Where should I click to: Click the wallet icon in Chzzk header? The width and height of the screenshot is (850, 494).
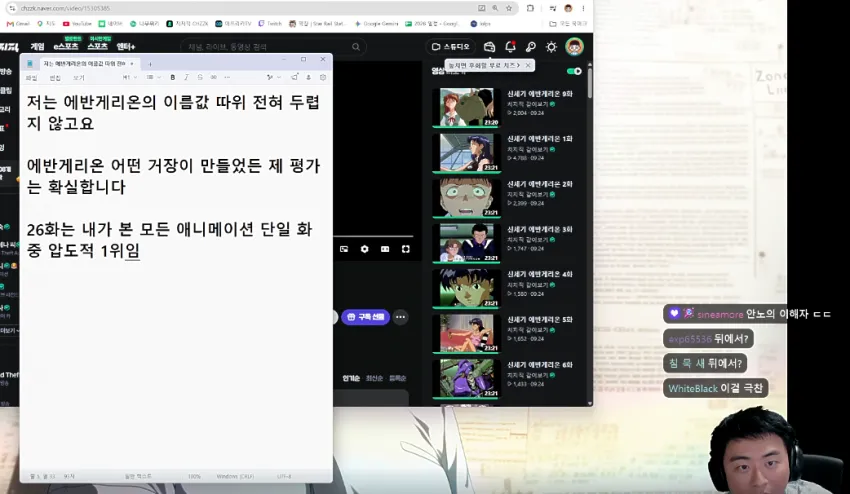489,47
